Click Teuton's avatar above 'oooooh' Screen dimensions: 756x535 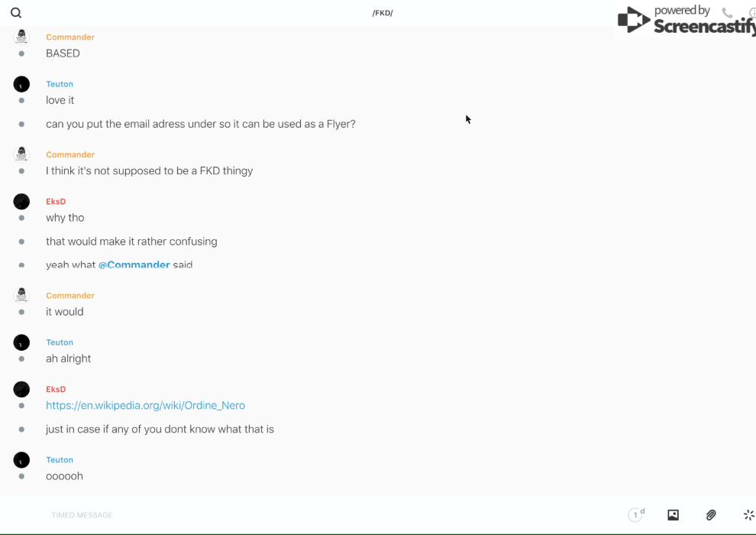pyautogui.click(x=21, y=460)
